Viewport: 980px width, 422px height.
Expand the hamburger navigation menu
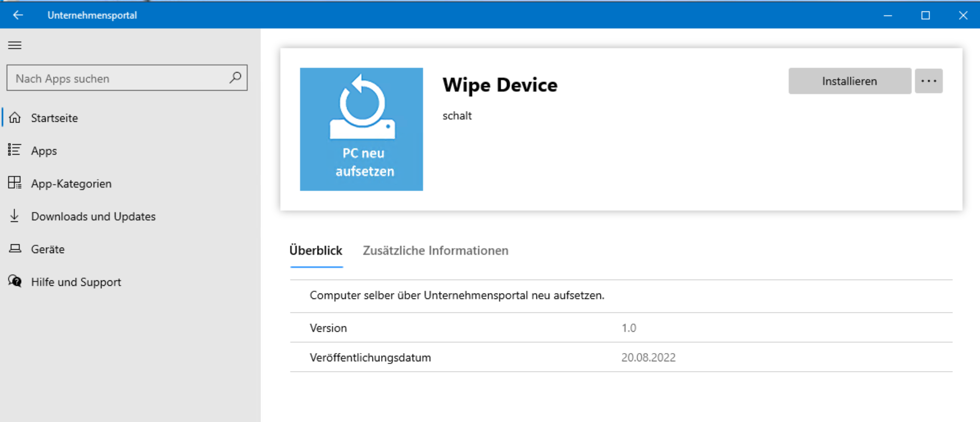15,45
